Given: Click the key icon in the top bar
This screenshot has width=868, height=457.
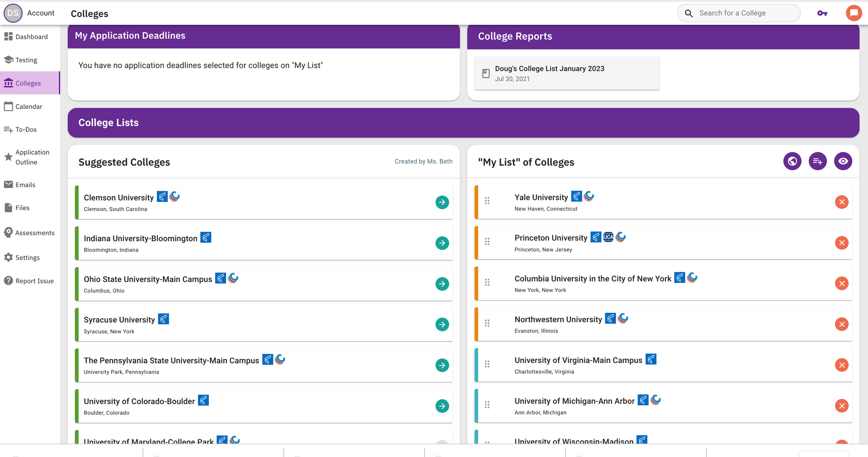Looking at the screenshot, I should tap(822, 13).
